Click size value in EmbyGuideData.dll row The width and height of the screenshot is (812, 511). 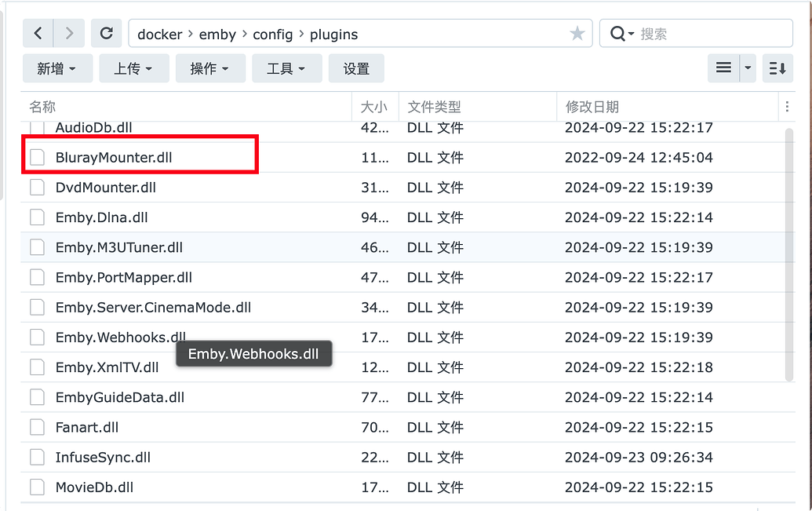[x=375, y=397]
